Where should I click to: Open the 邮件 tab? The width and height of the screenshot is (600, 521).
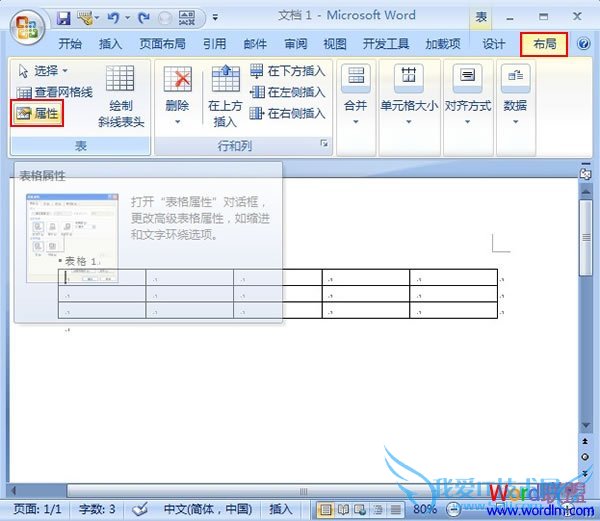coord(255,44)
